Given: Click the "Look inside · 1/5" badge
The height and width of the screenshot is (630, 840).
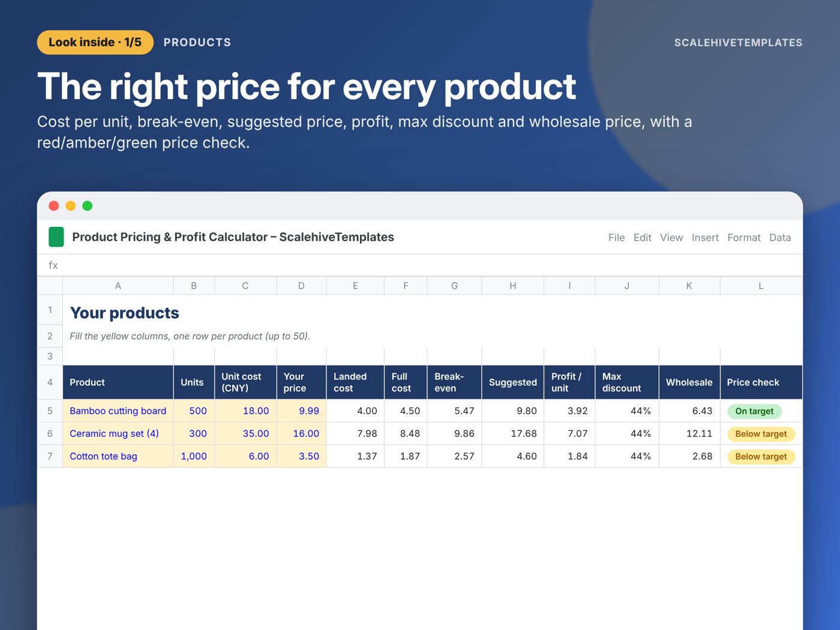Looking at the screenshot, I should coord(95,43).
